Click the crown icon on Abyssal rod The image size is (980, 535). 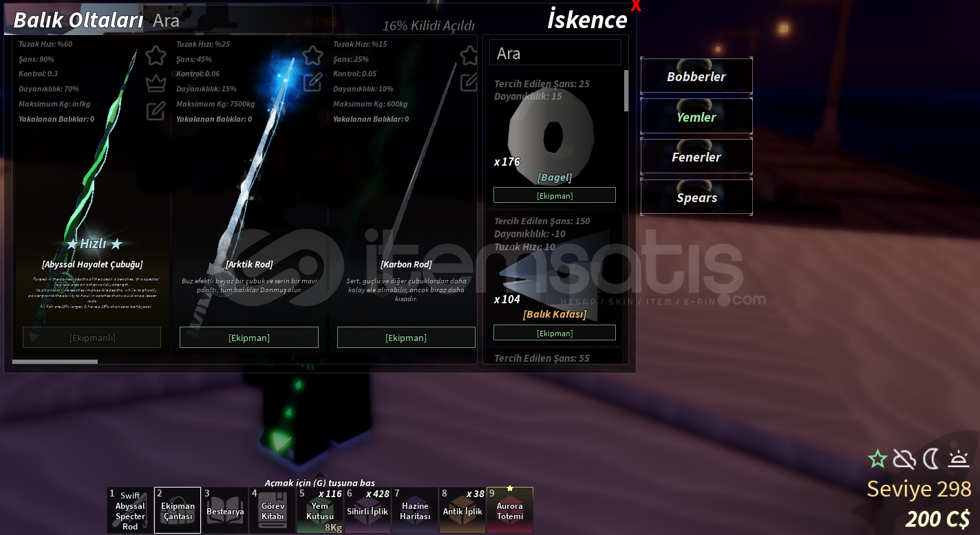(x=156, y=83)
